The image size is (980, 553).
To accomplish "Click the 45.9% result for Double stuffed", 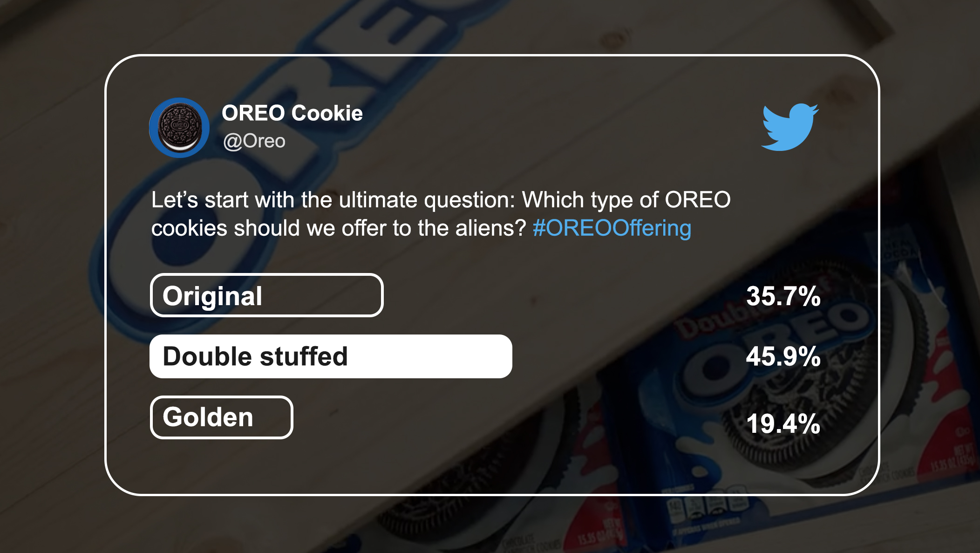I will tap(783, 357).
